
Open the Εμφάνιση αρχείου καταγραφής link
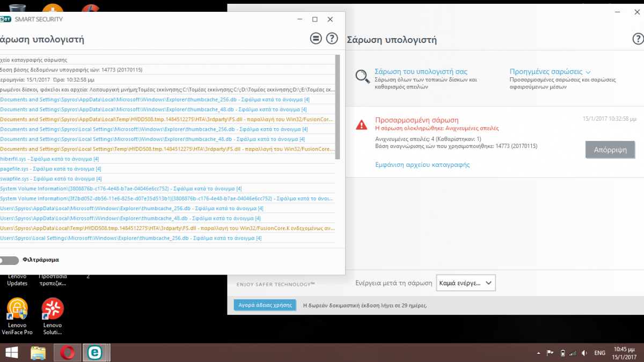pos(422,165)
